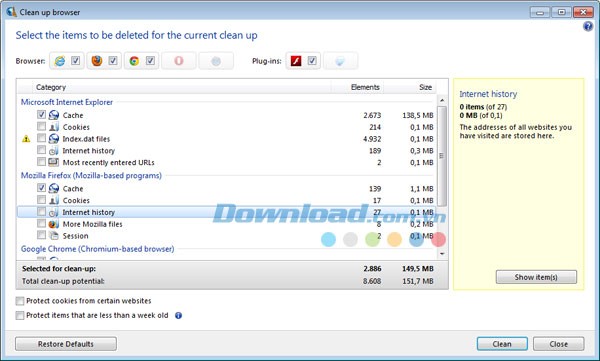The height and width of the screenshot is (361, 600).
Task: Click the Index.dat files icon
Action: pyautogui.click(x=54, y=139)
